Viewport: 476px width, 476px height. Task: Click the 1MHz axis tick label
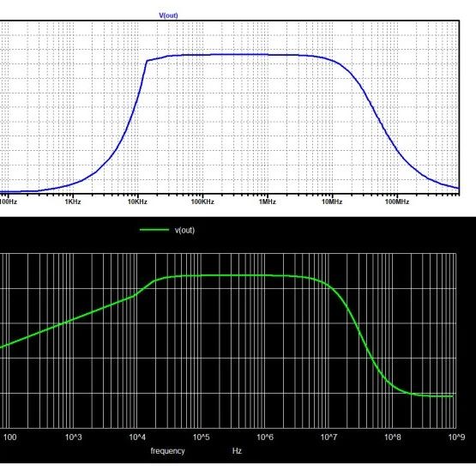coord(268,202)
